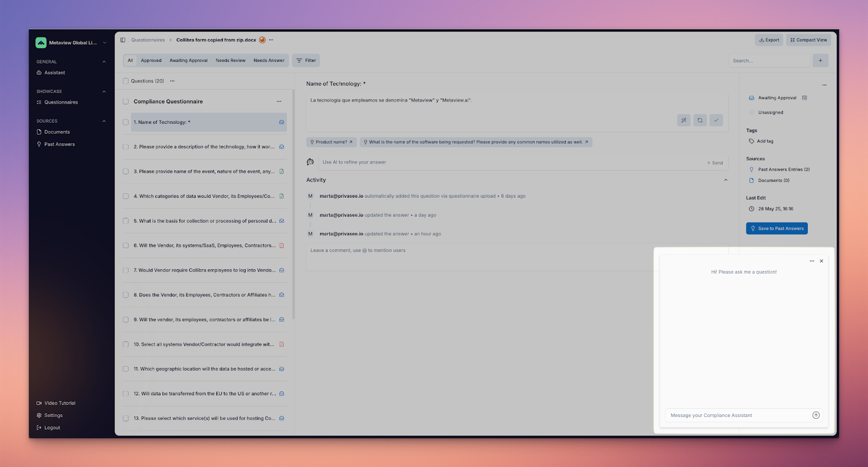Click the approve answer checkmark icon

[x=716, y=120]
